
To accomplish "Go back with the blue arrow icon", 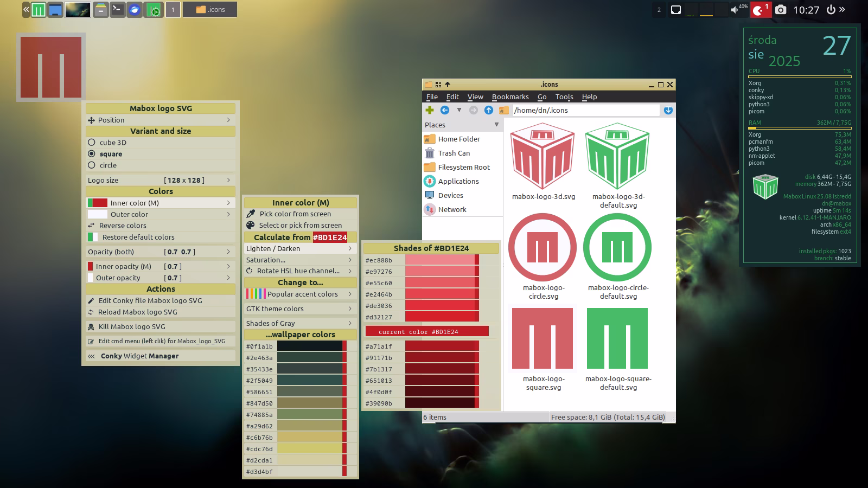I will (x=445, y=110).
